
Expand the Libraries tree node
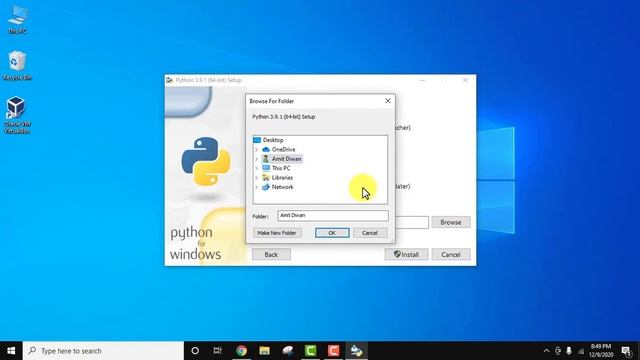(257, 178)
